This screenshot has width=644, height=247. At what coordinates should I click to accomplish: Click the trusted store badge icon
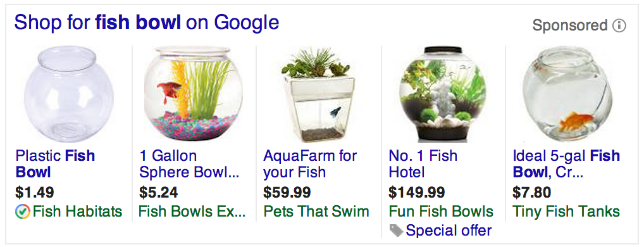tap(22, 212)
